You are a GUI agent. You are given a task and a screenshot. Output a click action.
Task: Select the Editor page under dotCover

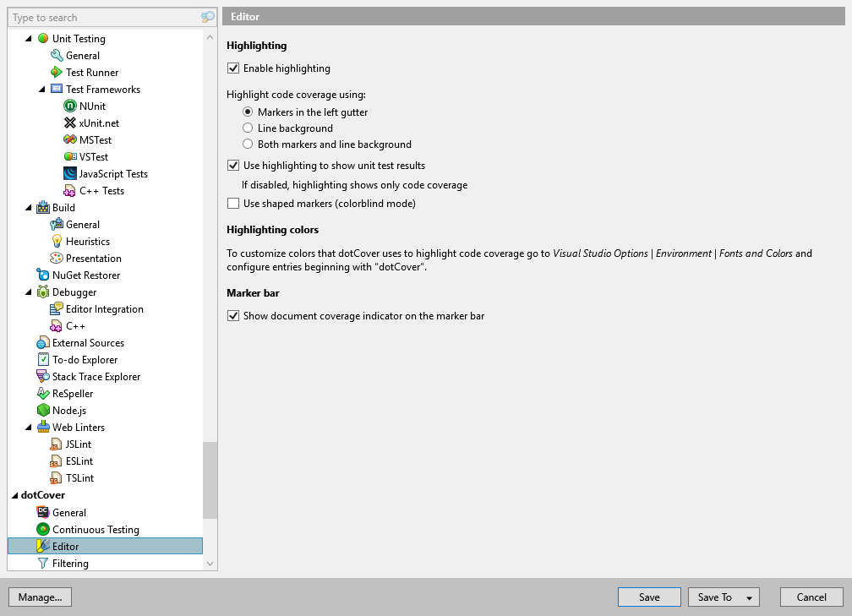pos(105,547)
